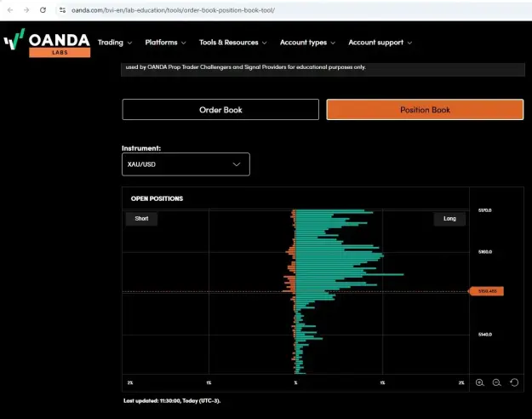Click the 5170.0 price axis label
Image resolution: width=532 pixels, height=419 pixels.
[485, 210]
